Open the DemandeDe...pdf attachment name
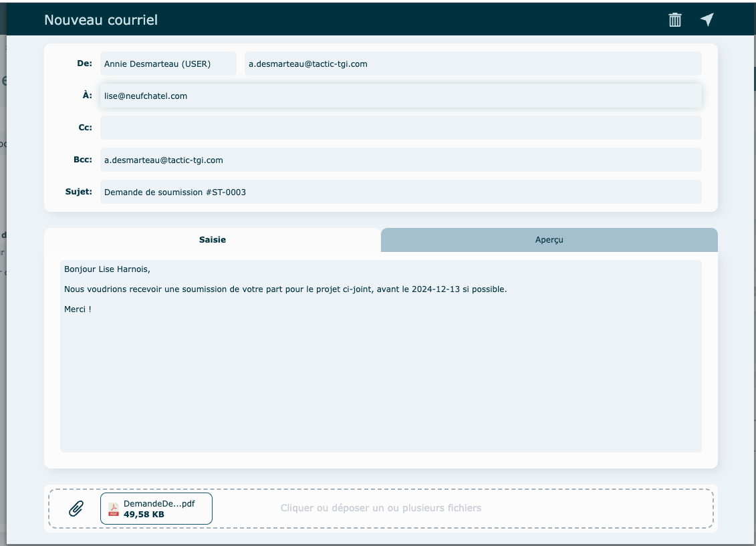 coord(159,503)
